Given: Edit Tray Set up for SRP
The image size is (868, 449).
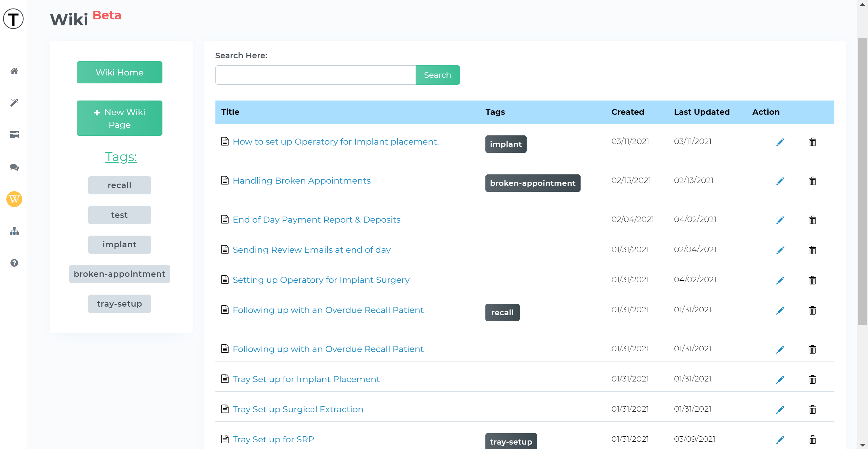Looking at the screenshot, I should click(x=780, y=440).
